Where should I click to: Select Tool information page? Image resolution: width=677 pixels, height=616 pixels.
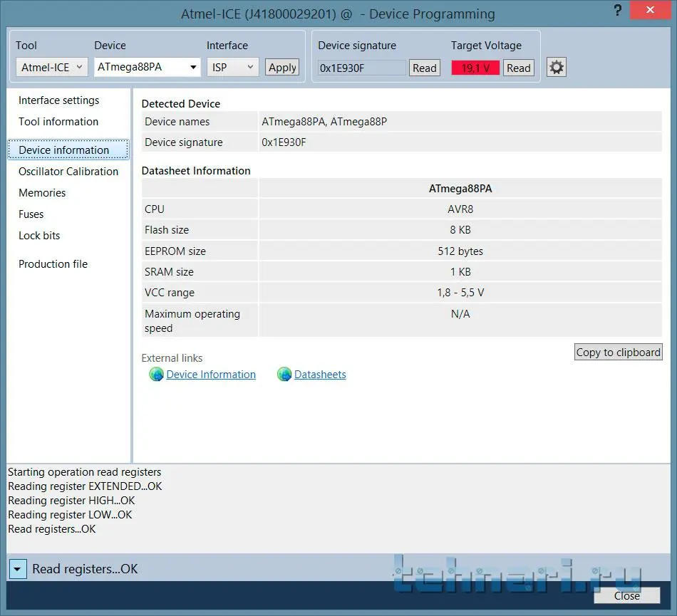[58, 122]
